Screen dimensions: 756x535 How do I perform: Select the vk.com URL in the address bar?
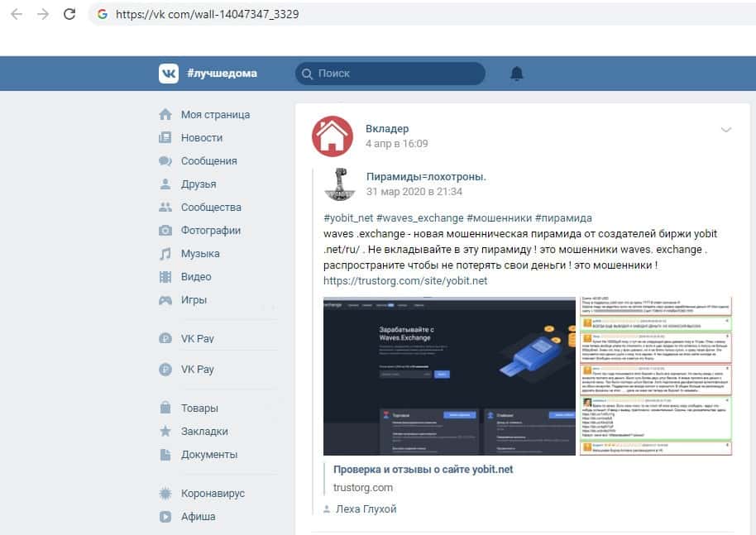[x=208, y=14]
